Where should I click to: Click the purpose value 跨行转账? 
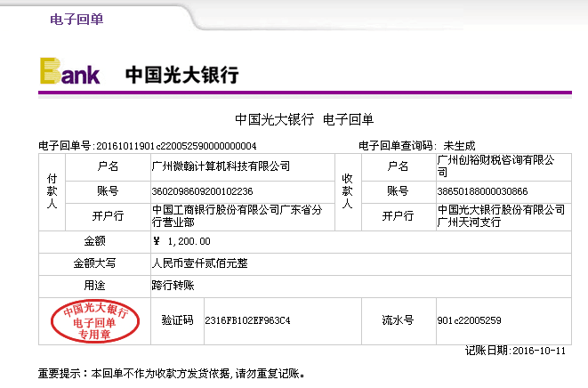click(x=173, y=286)
